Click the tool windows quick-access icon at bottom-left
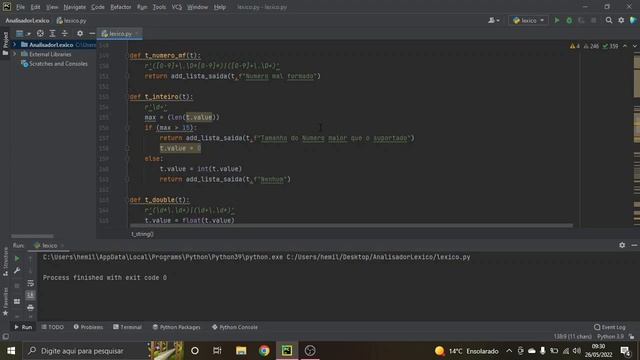 5,337
